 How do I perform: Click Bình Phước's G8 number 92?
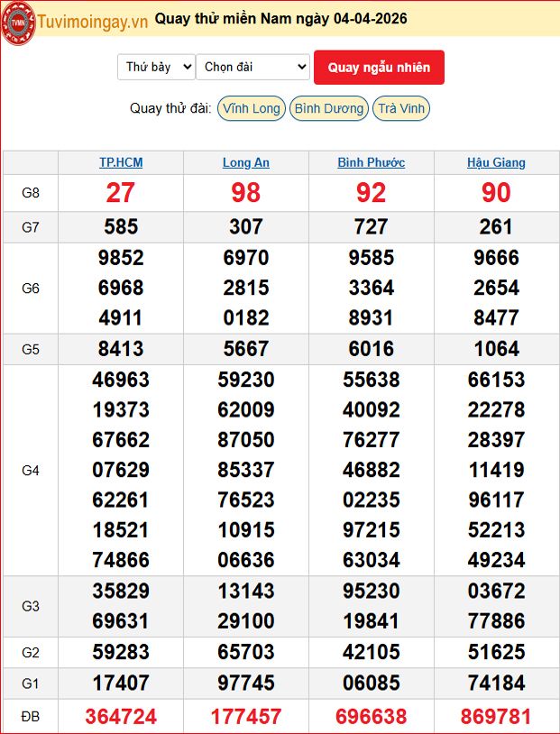tap(371, 193)
